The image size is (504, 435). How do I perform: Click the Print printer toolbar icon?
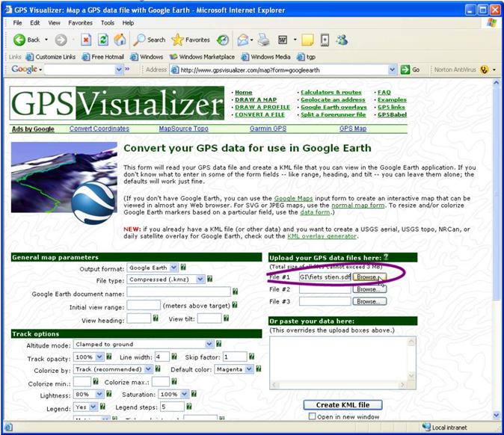[263, 40]
